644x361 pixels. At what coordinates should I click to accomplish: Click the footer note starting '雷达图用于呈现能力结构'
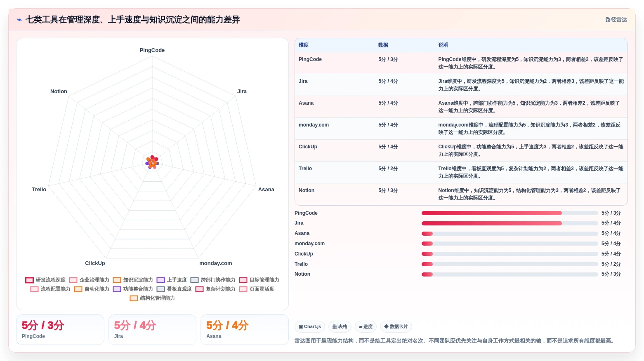coord(455,341)
